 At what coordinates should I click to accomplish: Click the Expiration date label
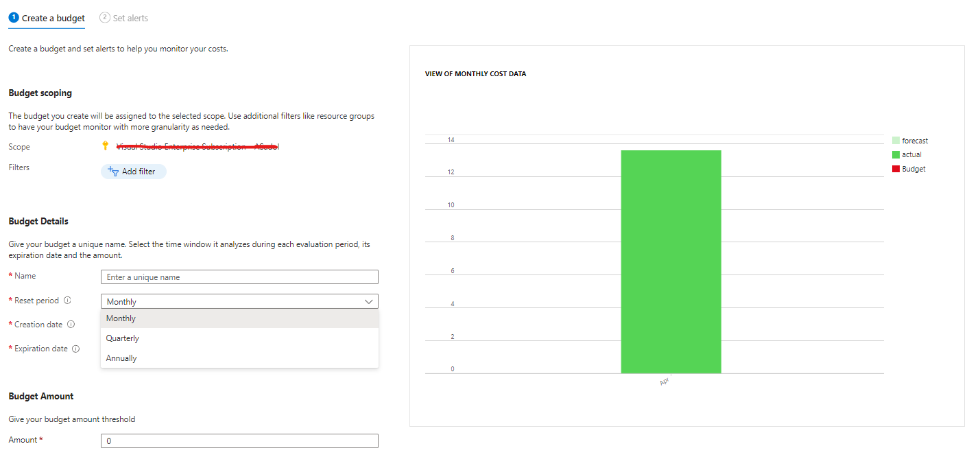click(x=41, y=349)
